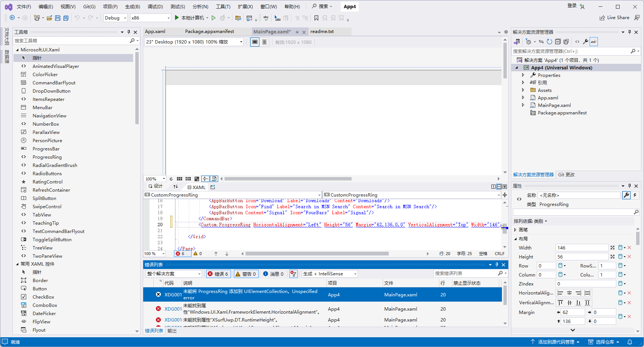644x347 pixels.
Task: Set Width to Auto icon
Action: 613,248
